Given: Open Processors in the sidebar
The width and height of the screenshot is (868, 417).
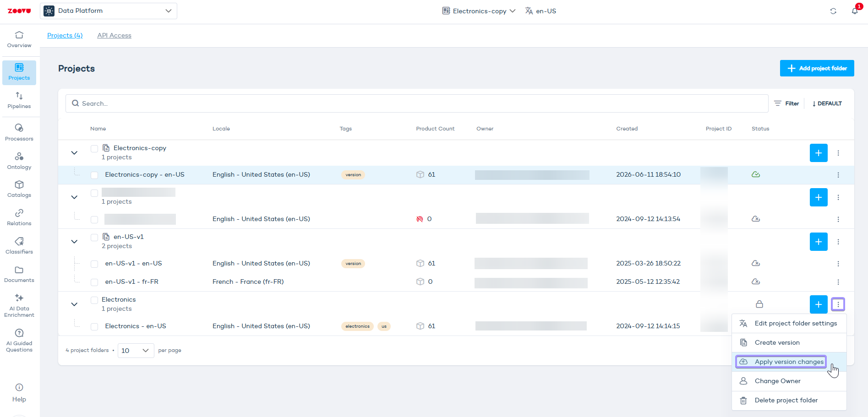Looking at the screenshot, I should pyautogui.click(x=19, y=133).
